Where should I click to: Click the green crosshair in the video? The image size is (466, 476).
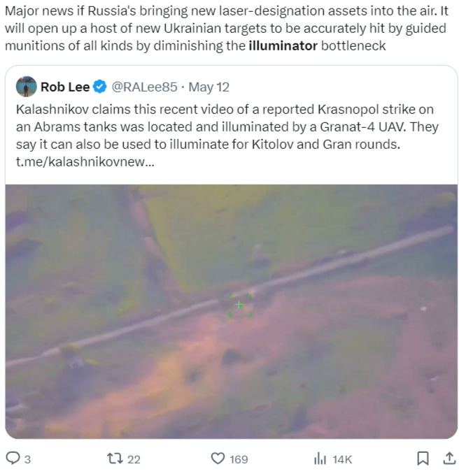pyautogui.click(x=240, y=305)
